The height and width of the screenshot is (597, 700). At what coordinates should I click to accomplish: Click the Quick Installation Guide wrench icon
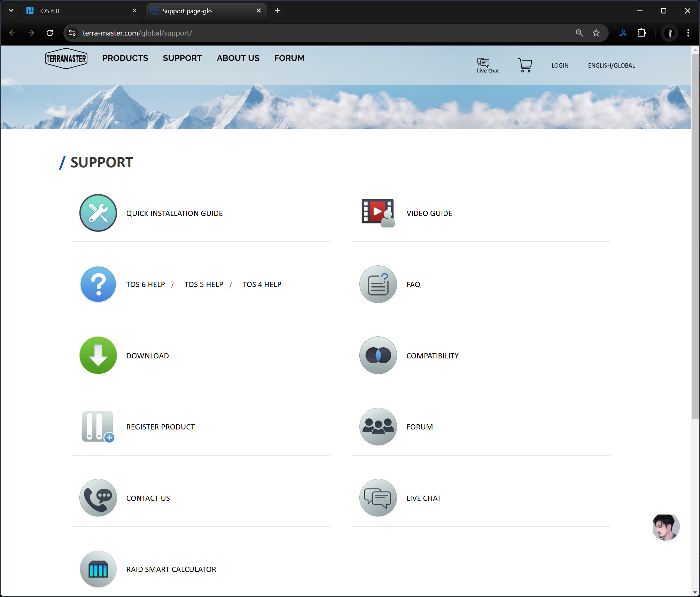pyautogui.click(x=98, y=213)
